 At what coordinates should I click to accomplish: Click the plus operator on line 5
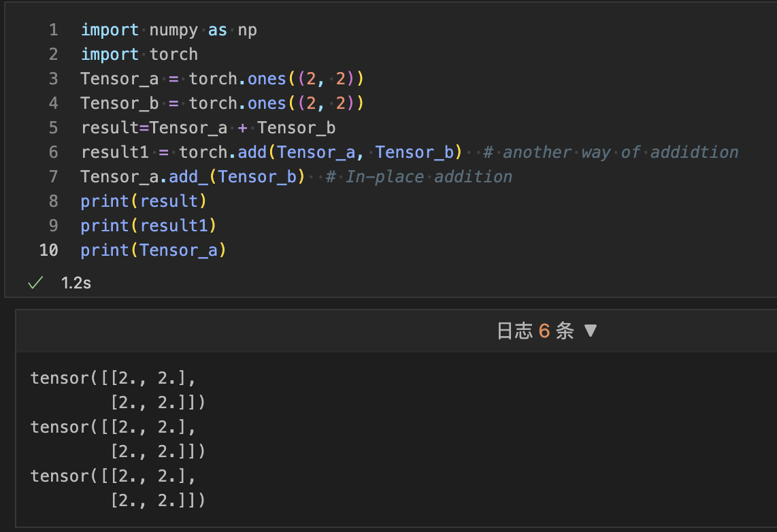242,128
